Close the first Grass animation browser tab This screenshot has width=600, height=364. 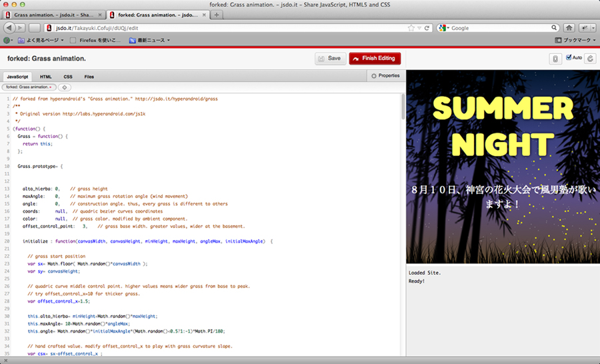click(102, 15)
